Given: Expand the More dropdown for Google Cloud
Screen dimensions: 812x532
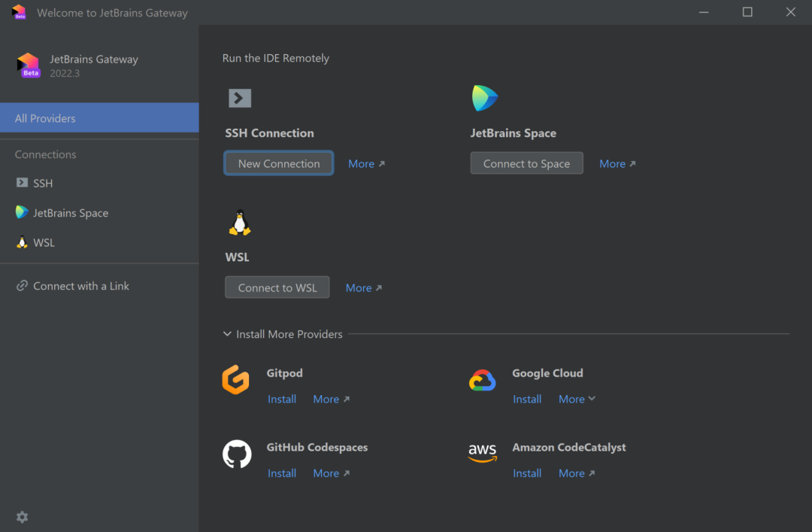Looking at the screenshot, I should coord(577,399).
